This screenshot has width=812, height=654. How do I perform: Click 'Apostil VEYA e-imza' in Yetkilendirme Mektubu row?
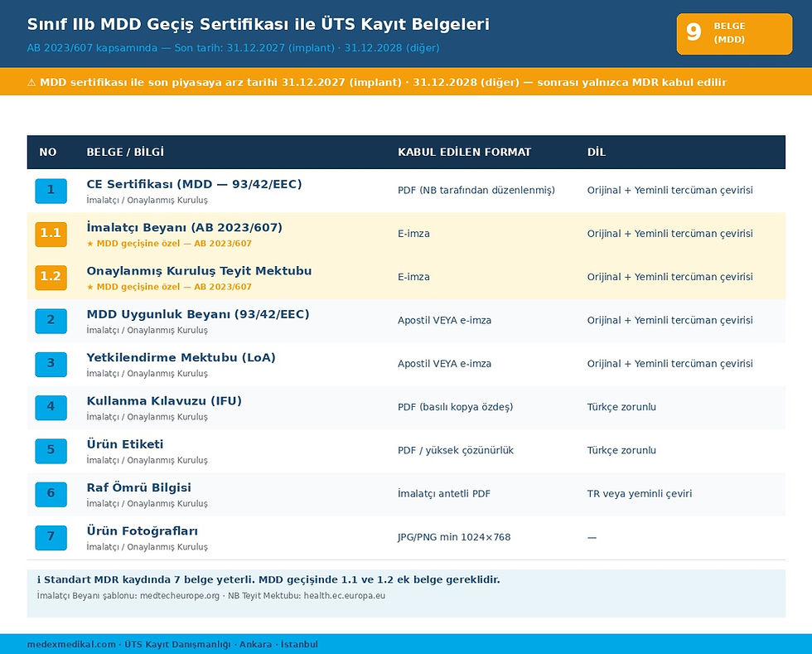point(444,364)
